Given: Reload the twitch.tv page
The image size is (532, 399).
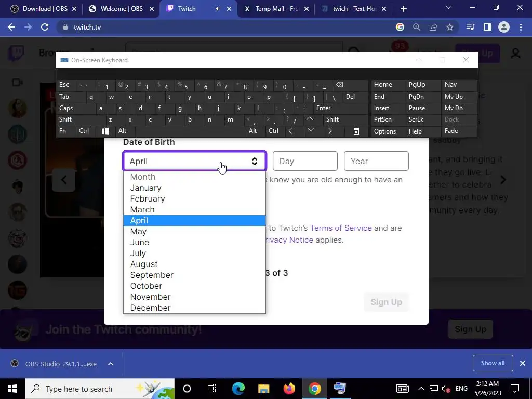Looking at the screenshot, I should tap(45, 27).
